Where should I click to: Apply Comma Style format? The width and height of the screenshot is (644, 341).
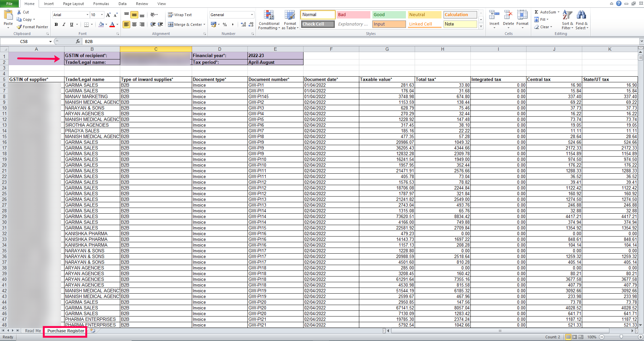point(232,25)
